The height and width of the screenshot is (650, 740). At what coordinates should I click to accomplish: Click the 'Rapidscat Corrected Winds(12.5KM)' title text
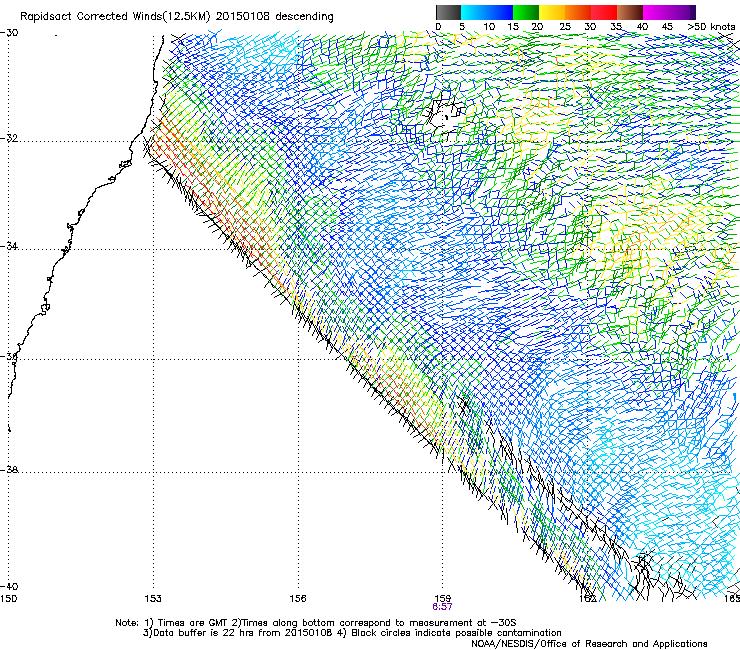[x=115, y=17]
